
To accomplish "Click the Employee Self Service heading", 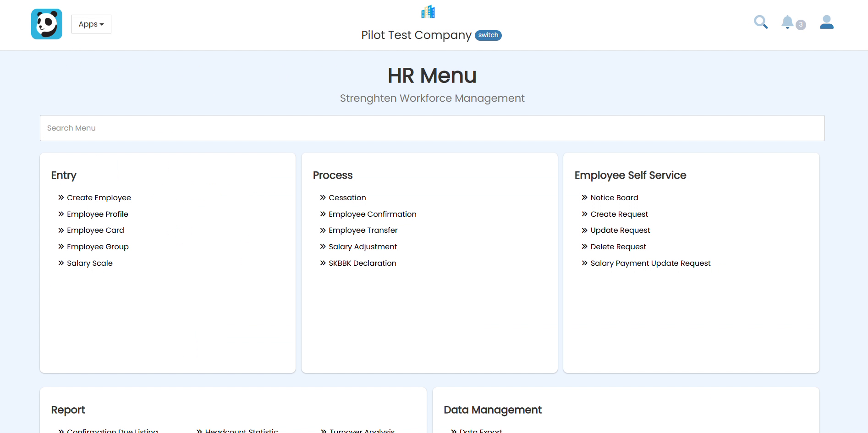I will pos(630,175).
